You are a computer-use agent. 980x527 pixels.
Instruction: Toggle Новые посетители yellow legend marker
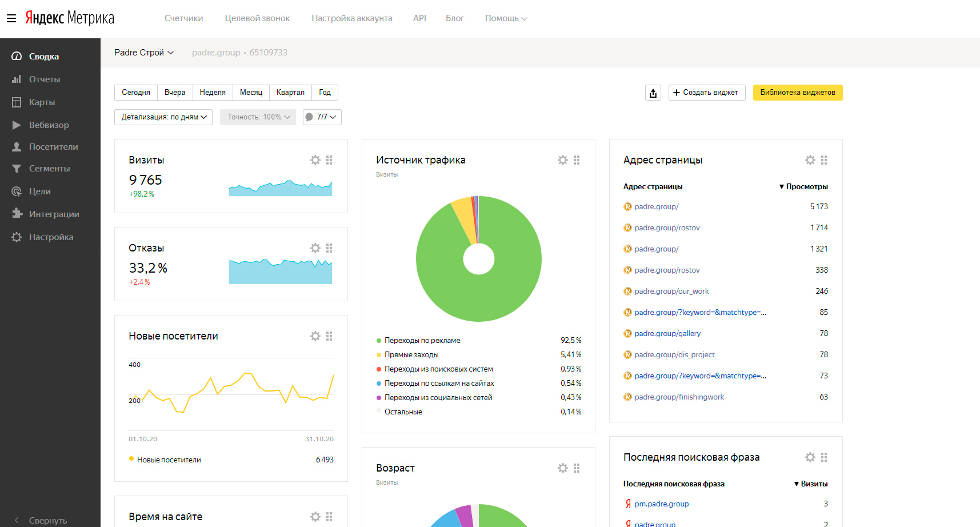[131, 459]
